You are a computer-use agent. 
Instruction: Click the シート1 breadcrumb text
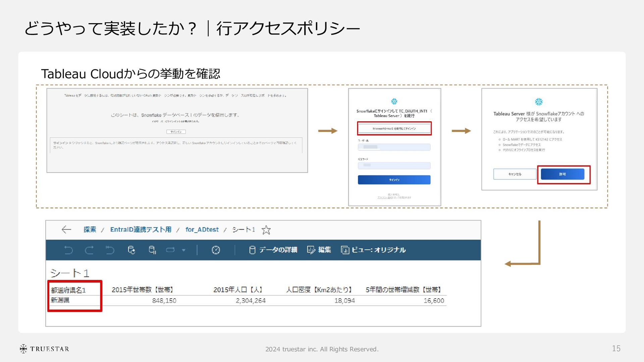coord(244,230)
